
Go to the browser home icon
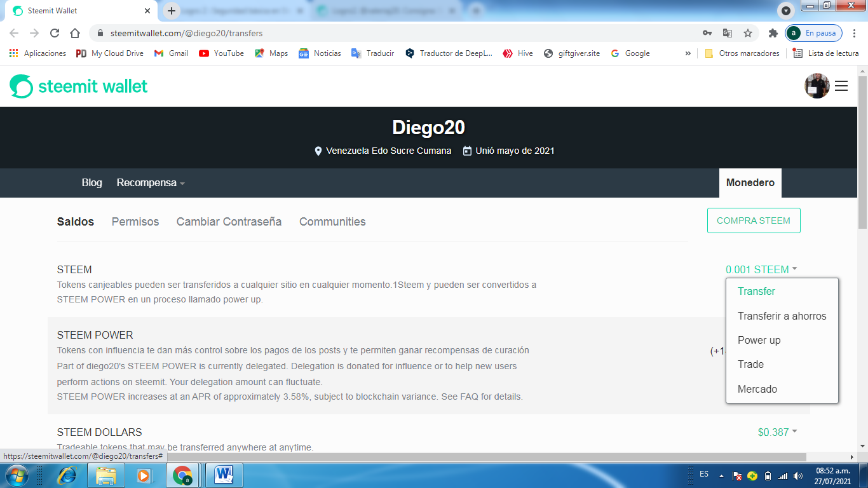click(75, 33)
